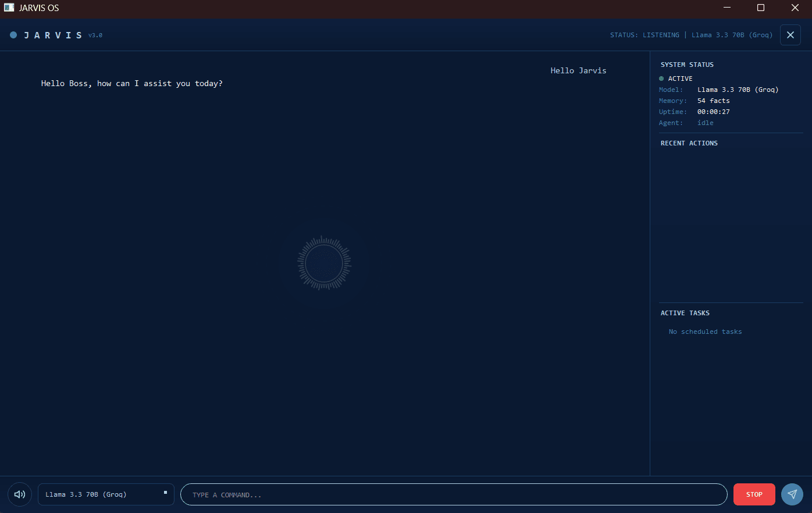Click the header model label Llama 3.3 70B (Groq)
The width and height of the screenshot is (812, 513).
coord(732,35)
